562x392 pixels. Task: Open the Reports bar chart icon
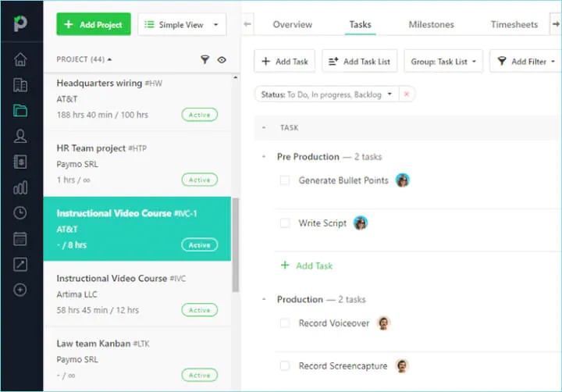pos(20,187)
